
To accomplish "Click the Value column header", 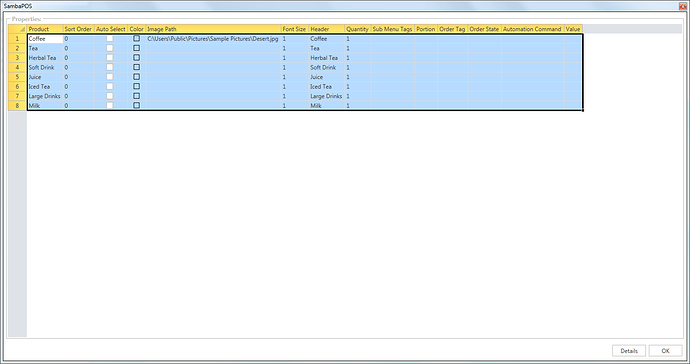I will point(573,29).
